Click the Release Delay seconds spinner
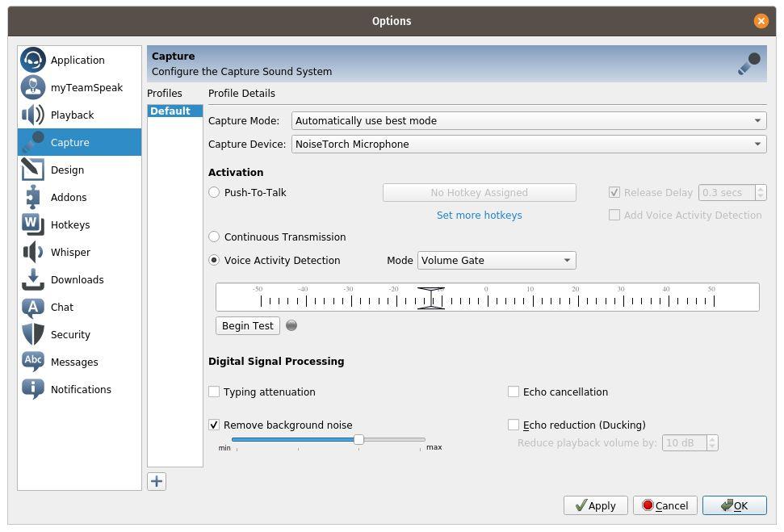 point(732,192)
